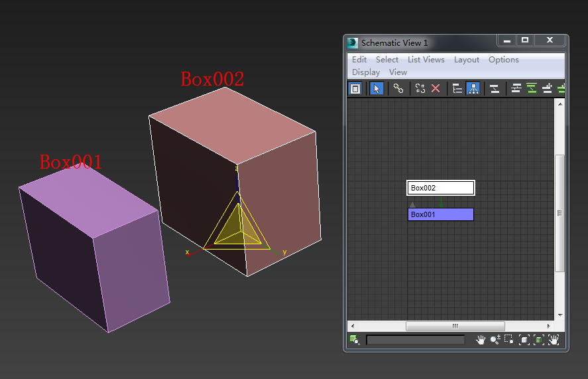Image resolution: width=588 pixels, height=379 pixels.
Task: Click the Schematic View title bar app icon
Action: click(x=353, y=43)
